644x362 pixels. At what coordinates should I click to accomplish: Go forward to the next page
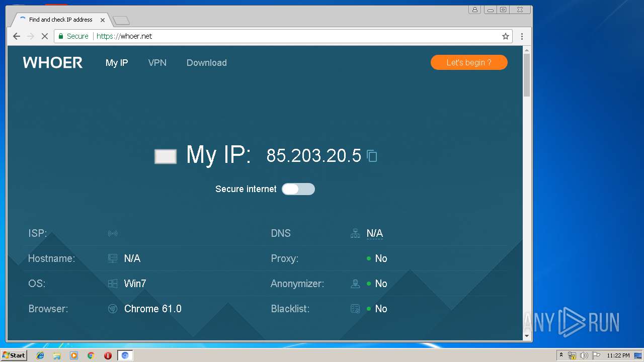pyautogui.click(x=31, y=36)
